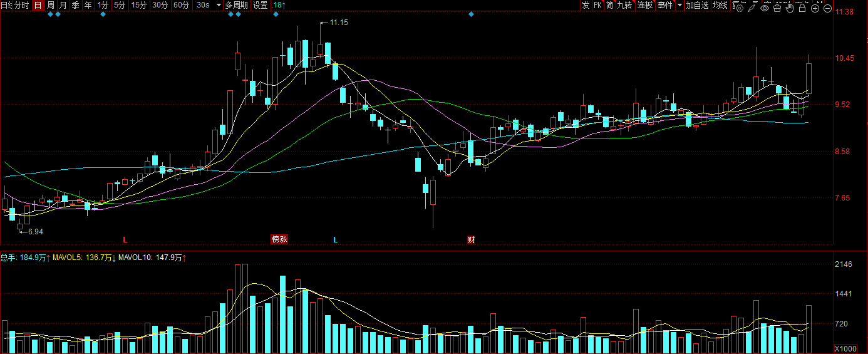Open the toolbox icon
Screen dimensions: 868x354
(777, 8)
